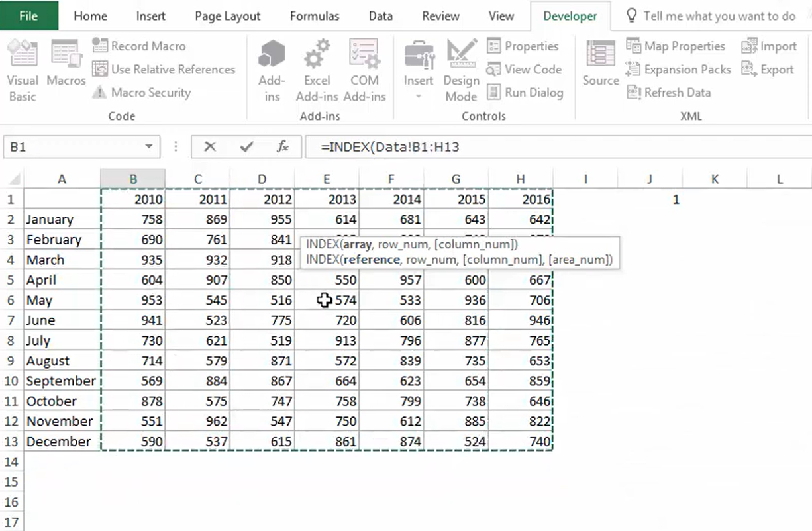This screenshot has height=531, width=812.
Task: Select row 14 header
Action: pos(11,461)
